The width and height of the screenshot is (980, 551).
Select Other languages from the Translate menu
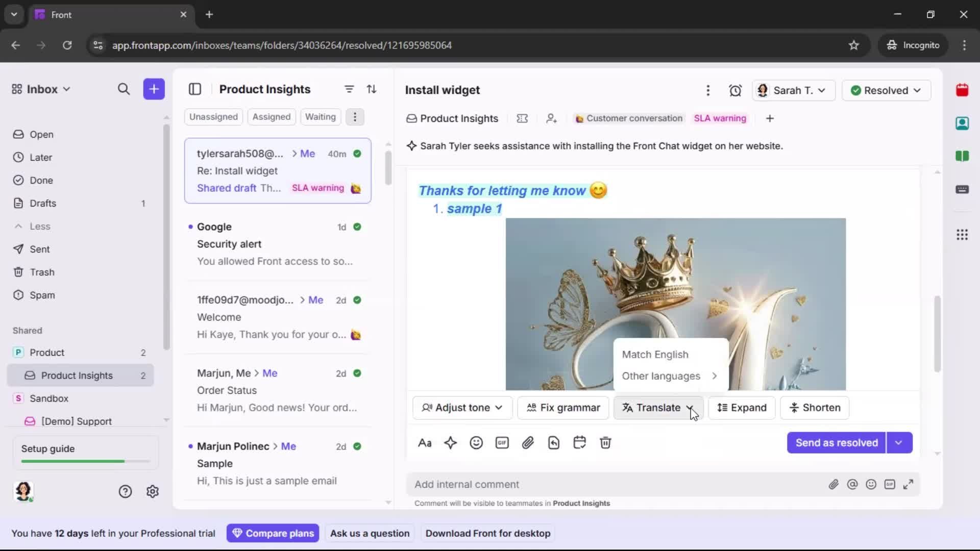point(661,376)
